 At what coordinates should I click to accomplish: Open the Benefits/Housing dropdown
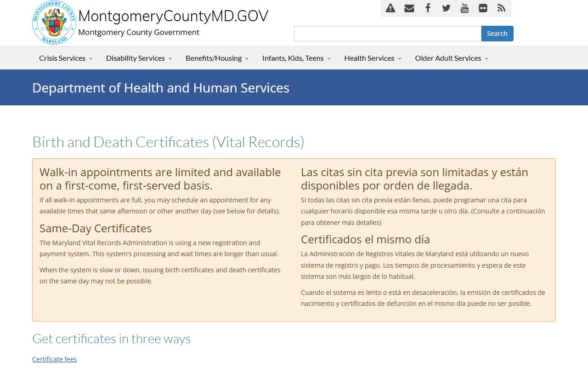[217, 58]
